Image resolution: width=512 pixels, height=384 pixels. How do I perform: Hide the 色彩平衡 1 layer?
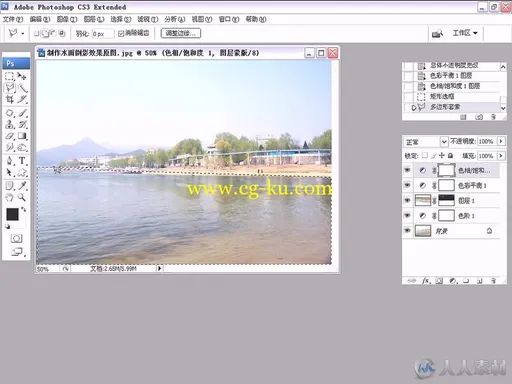(407, 185)
